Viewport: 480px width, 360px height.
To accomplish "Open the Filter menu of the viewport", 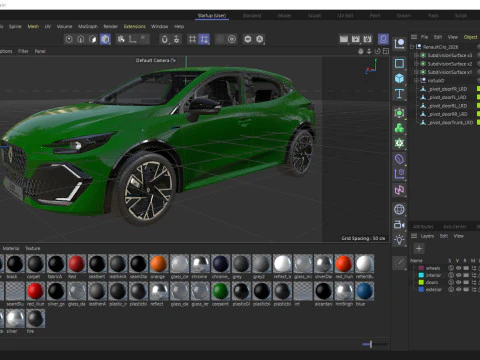I will 23,51.
